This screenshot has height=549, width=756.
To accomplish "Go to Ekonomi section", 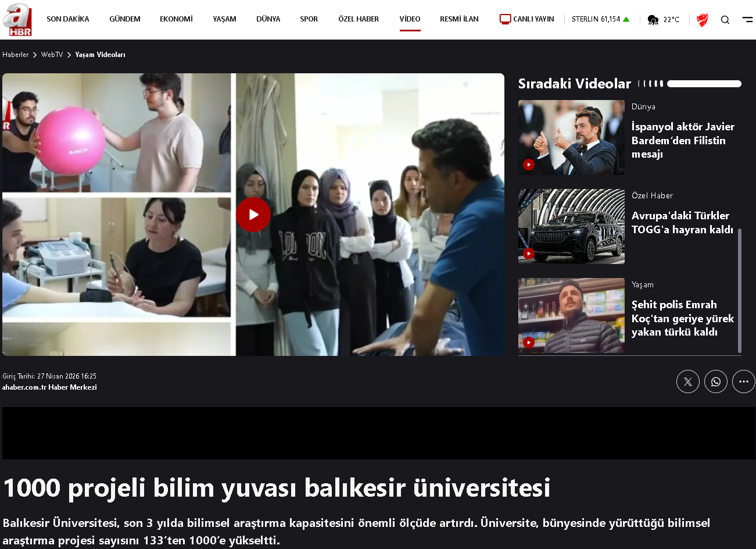I will click(176, 19).
